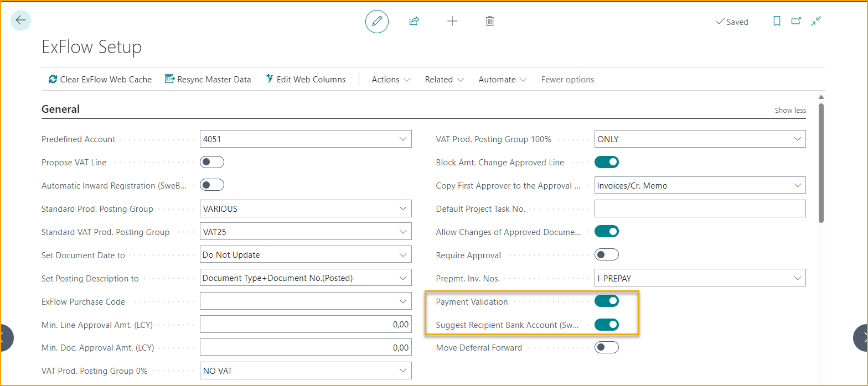Open the Automate menu

(503, 80)
